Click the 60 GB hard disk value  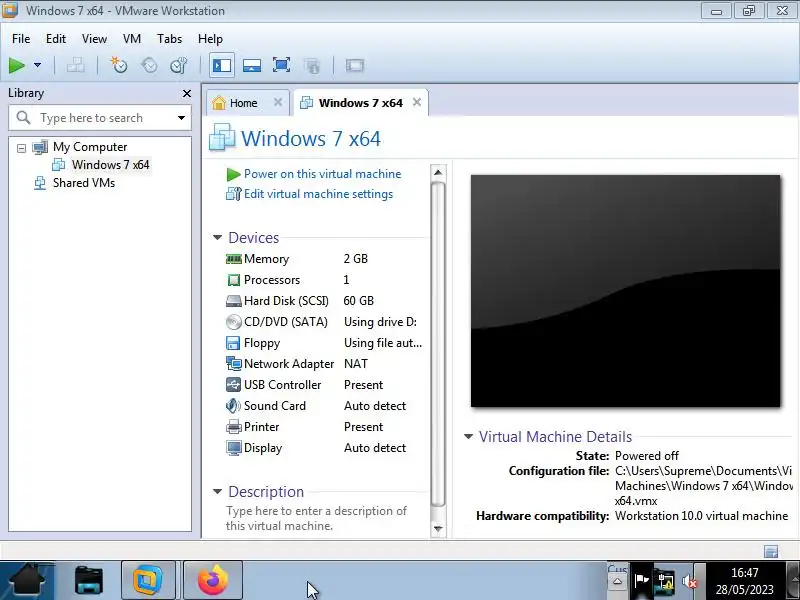[x=359, y=301]
